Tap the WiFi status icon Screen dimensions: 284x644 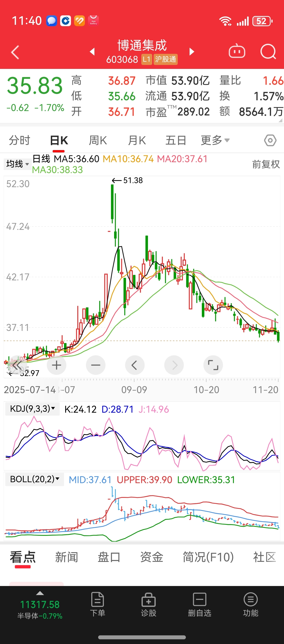point(225,21)
